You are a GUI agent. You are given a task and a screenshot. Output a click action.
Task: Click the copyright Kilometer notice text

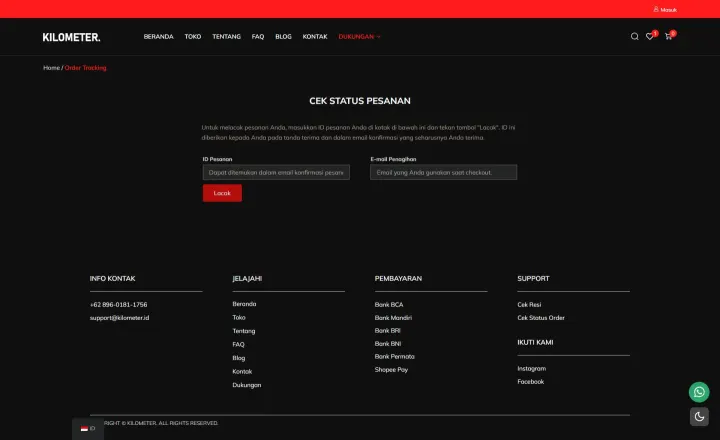point(161,423)
